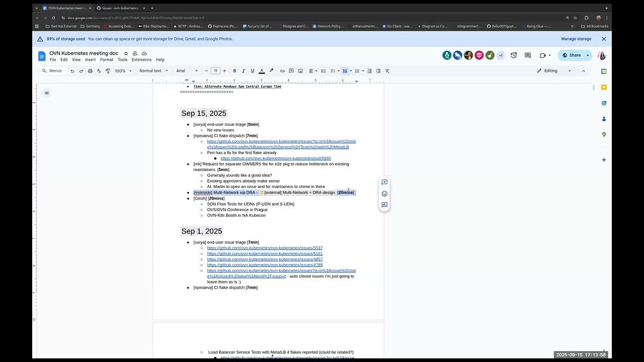This screenshot has width=644, height=362.
Task: Open the 100% zoom dropdown
Action: click(x=123, y=71)
